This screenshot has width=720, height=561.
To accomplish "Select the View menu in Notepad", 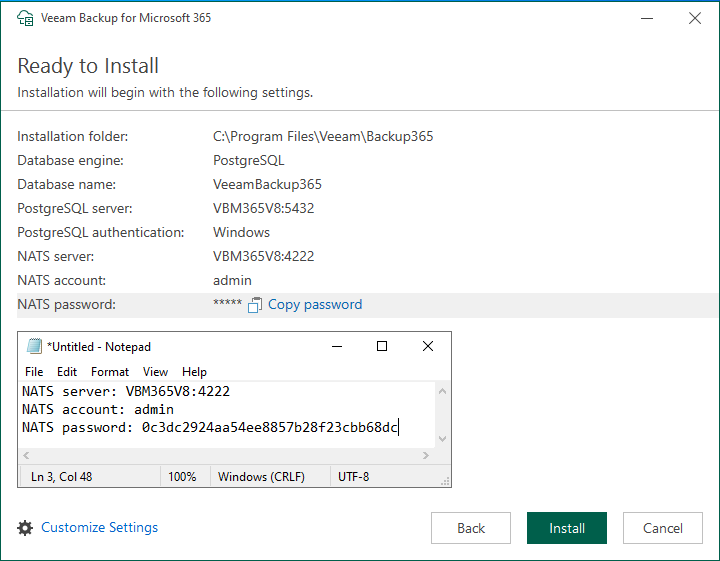I will (155, 372).
